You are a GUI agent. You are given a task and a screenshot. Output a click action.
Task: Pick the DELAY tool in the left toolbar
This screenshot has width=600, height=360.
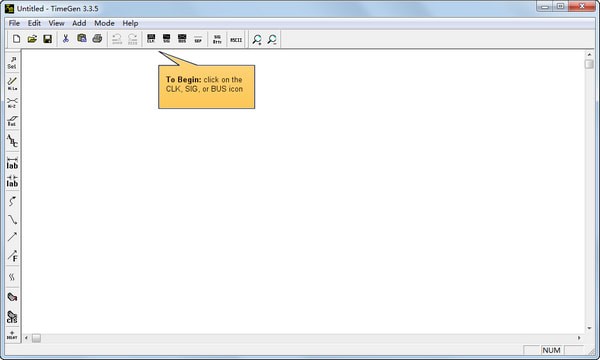coord(12,335)
